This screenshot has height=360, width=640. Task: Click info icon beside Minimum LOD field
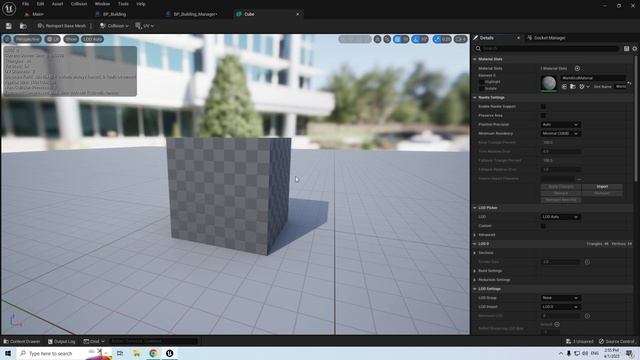tap(587, 316)
